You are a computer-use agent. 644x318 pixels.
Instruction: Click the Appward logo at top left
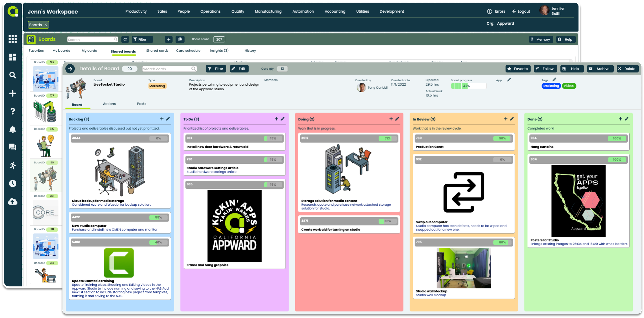pos(13,11)
